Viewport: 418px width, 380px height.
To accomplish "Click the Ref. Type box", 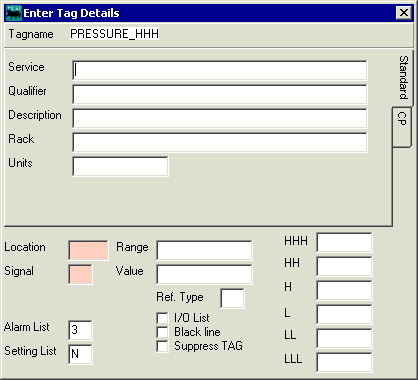I will 232,298.
